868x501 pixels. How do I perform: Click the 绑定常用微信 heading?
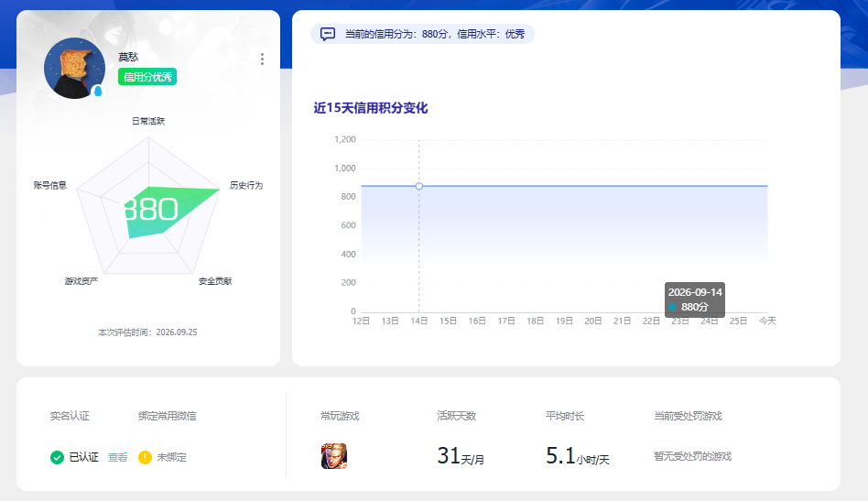click(168, 416)
